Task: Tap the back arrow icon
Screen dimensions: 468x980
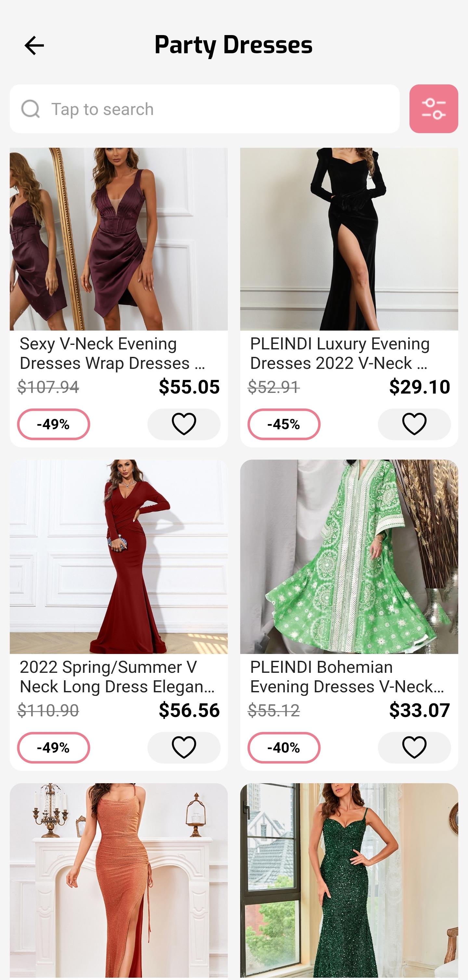Action: point(34,46)
